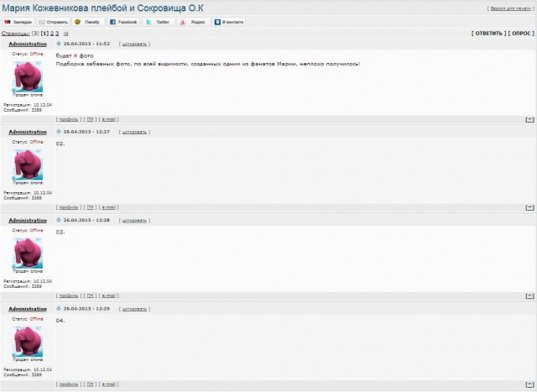Click the small page-jump icon after page 3

[x=66, y=33]
